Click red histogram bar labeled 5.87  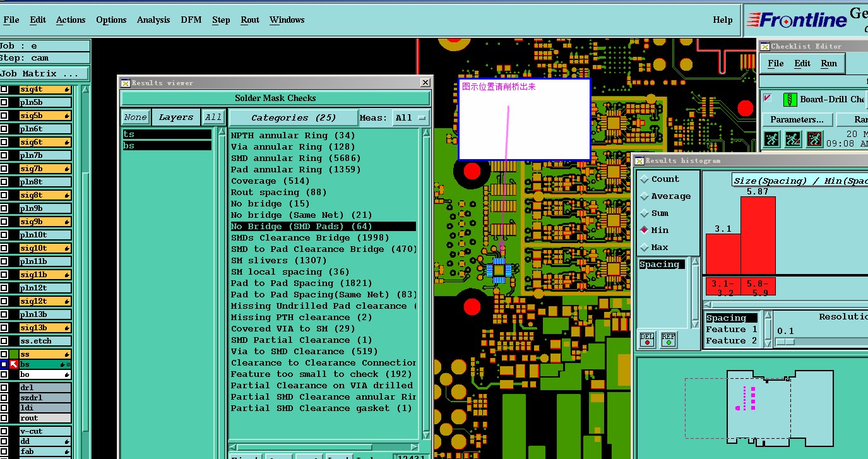(x=758, y=235)
